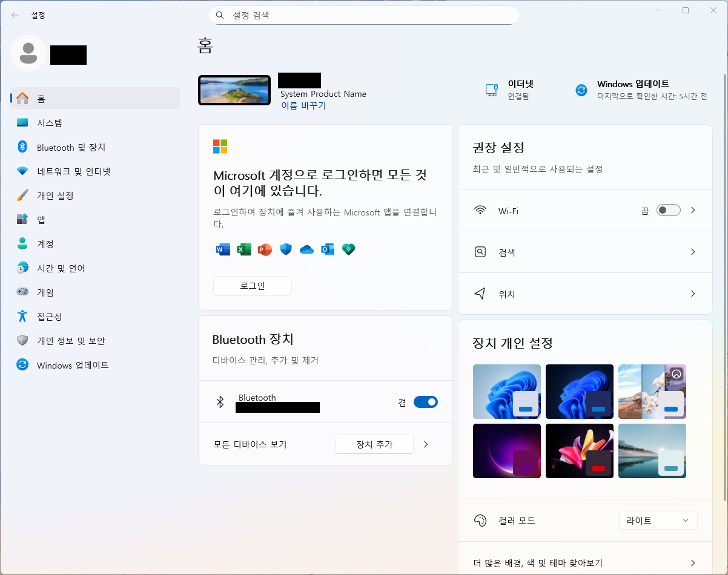Open 이더넷 연결됨 status
728x575 pixels.
tap(510, 90)
